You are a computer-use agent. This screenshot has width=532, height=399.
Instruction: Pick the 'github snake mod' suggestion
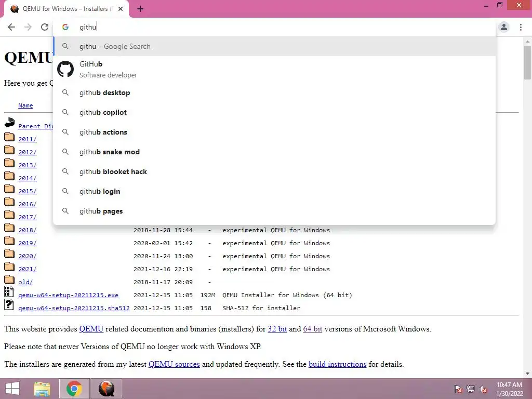(274, 152)
